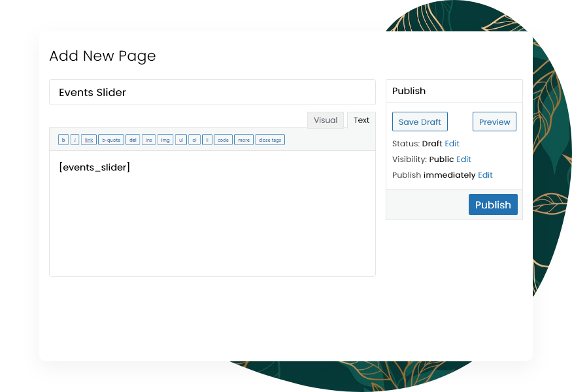Insert a Read More tag
572x392 pixels.
(x=243, y=139)
